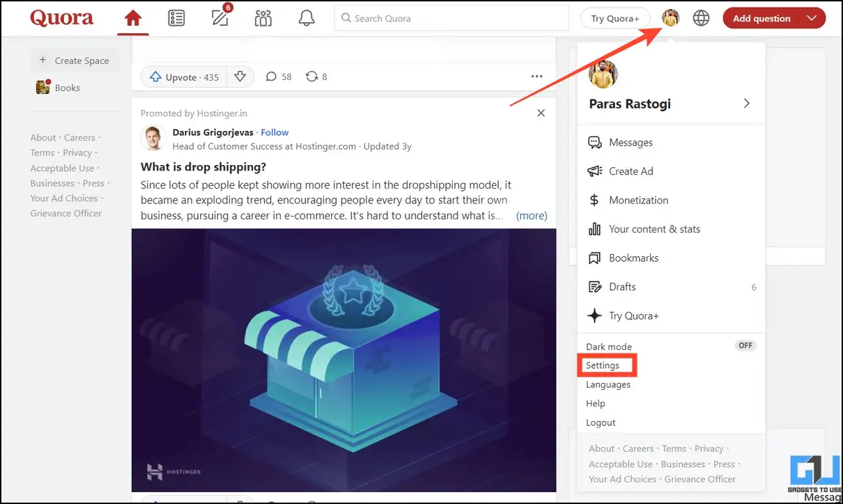
Task: Click Create Space button
Action: click(x=75, y=61)
